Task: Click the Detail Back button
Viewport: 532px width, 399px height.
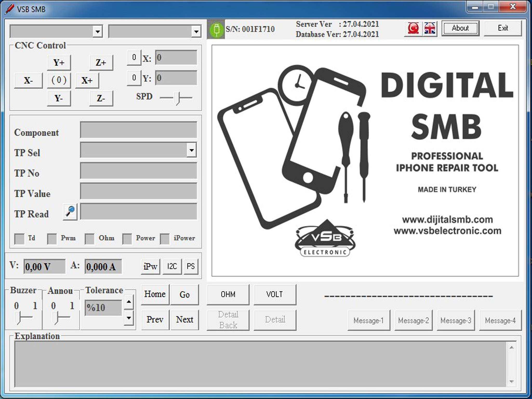Action: (228, 320)
